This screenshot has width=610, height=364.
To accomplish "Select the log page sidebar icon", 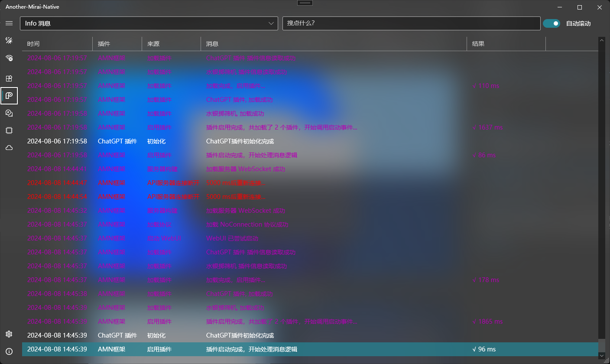I will click(9, 95).
